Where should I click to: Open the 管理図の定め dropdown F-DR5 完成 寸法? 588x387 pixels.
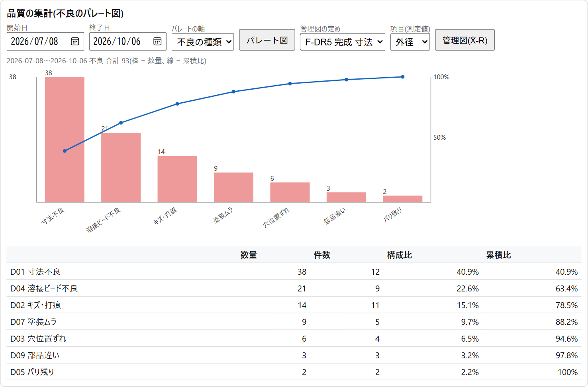tap(343, 42)
